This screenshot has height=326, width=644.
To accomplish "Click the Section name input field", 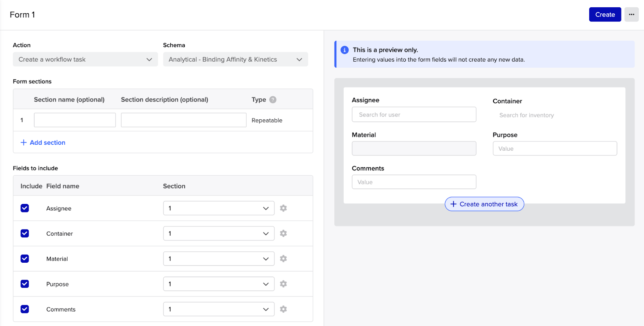I will click(75, 120).
